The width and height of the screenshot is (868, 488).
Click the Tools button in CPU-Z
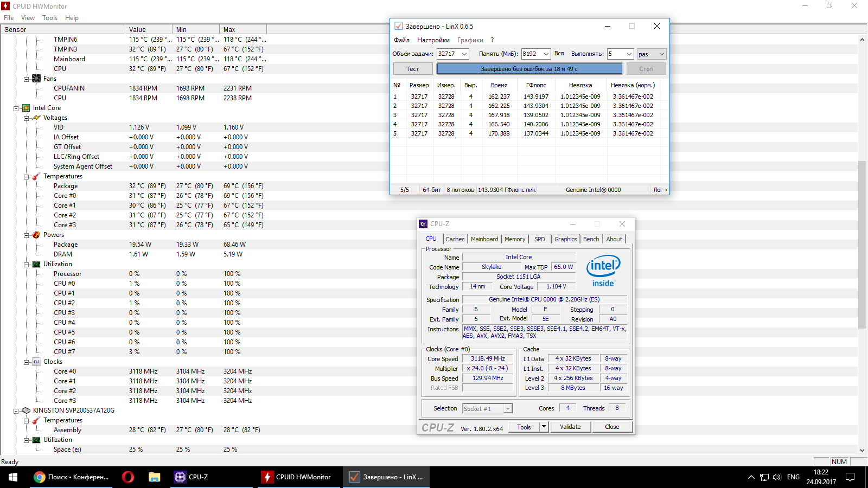click(x=524, y=427)
